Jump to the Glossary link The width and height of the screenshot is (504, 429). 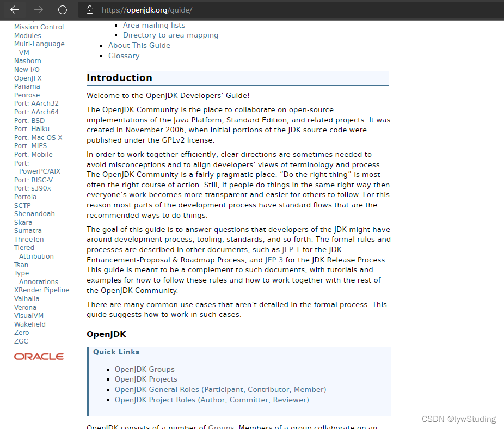124,56
